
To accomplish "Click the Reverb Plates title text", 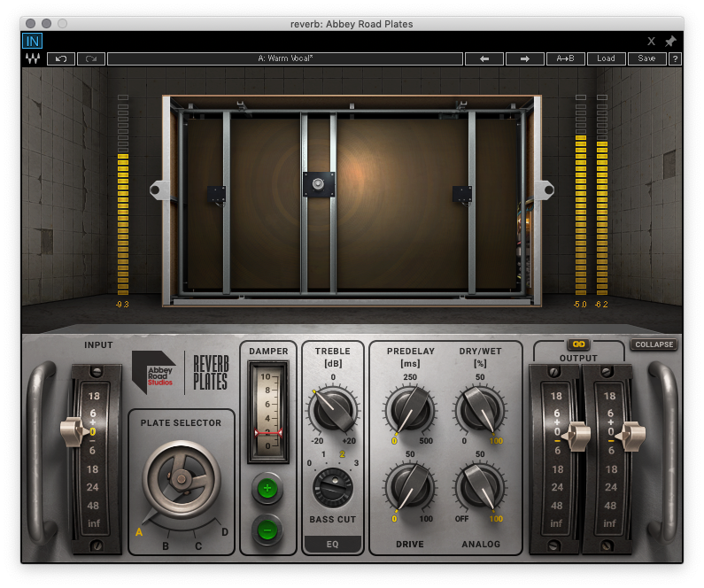I will coord(211,373).
